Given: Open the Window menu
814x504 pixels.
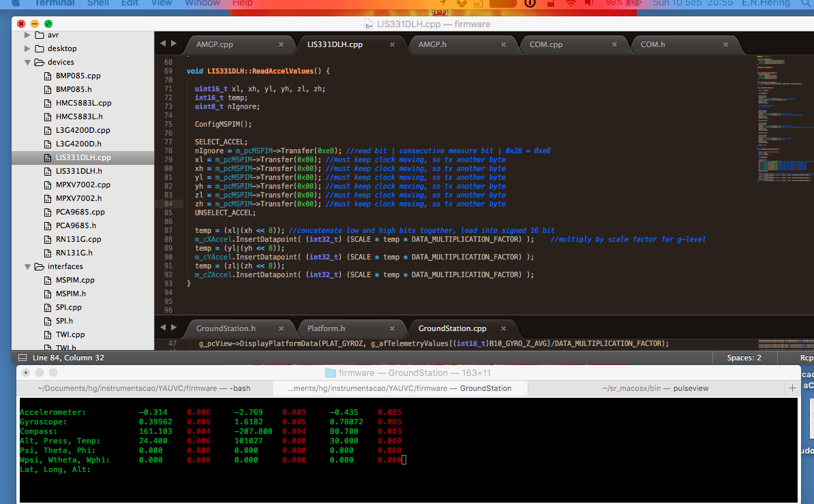Looking at the screenshot, I should 202,3.
